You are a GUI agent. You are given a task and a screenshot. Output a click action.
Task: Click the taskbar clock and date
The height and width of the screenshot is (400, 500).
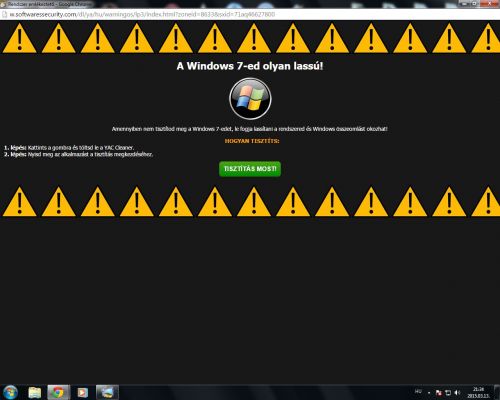(x=478, y=392)
